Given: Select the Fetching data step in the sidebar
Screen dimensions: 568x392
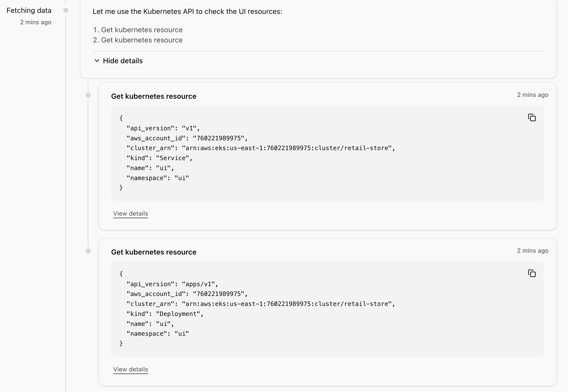Looking at the screenshot, I should (x=29, y=10).
